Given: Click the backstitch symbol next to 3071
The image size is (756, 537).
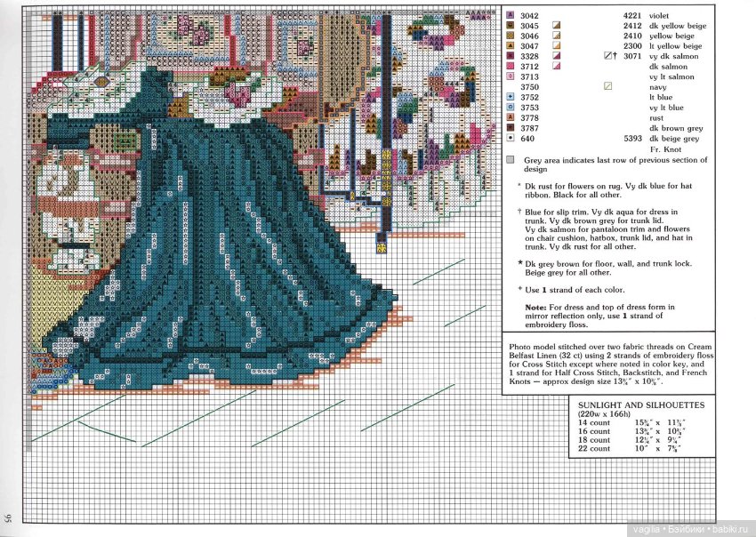Looking at the screenshot, I should tap(608, 56).
